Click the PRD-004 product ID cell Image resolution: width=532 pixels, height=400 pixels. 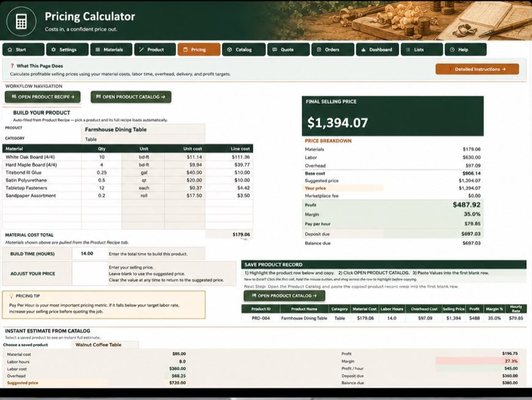(260, 318)
